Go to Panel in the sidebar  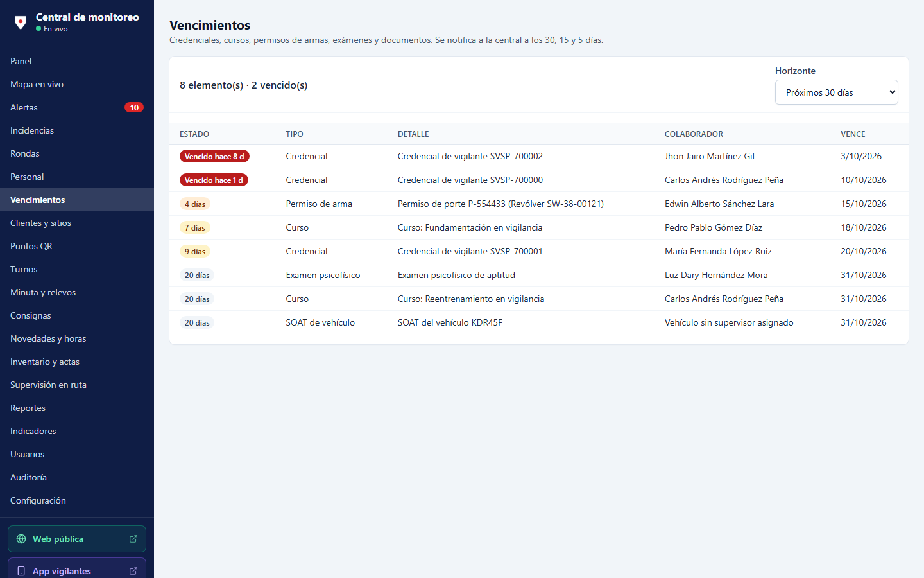(77, 61)
